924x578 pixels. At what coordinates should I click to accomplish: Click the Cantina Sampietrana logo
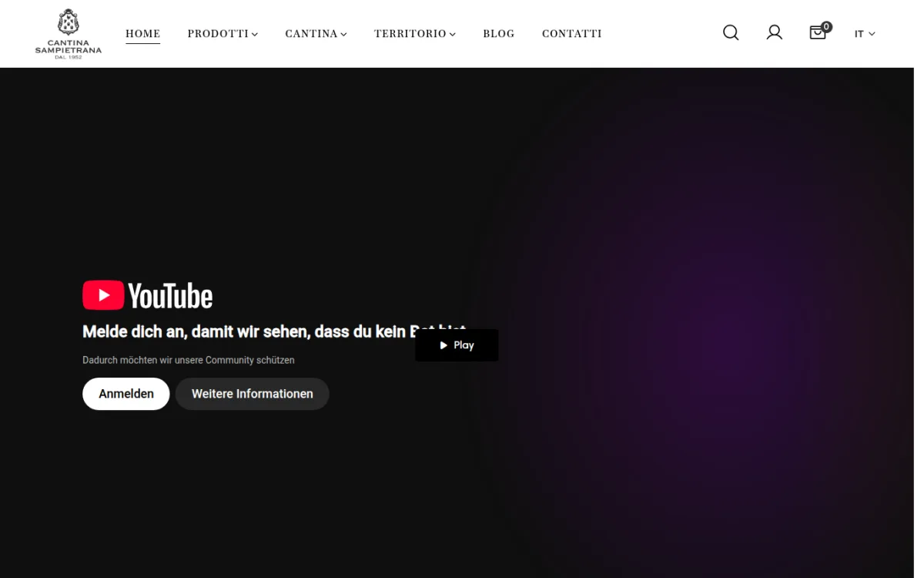click(69, 34)
